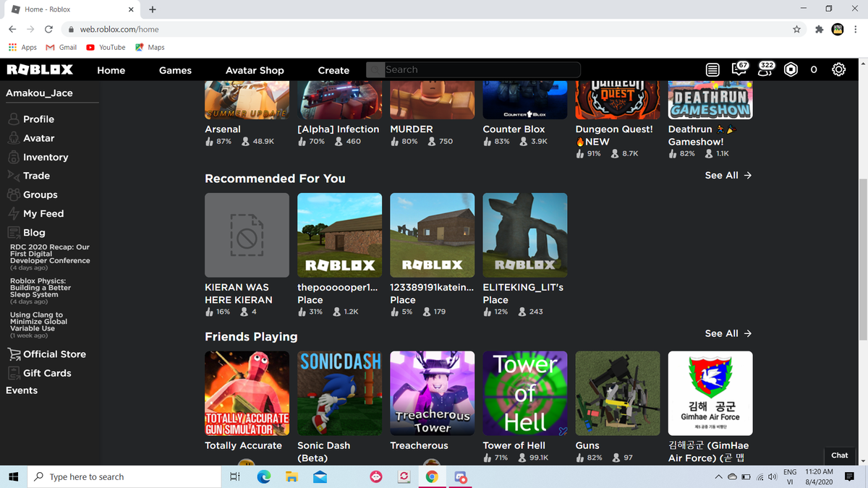Open Home in Roblox navigation bar
Viewport: 868px width, 488px height.
click(111, 70)
